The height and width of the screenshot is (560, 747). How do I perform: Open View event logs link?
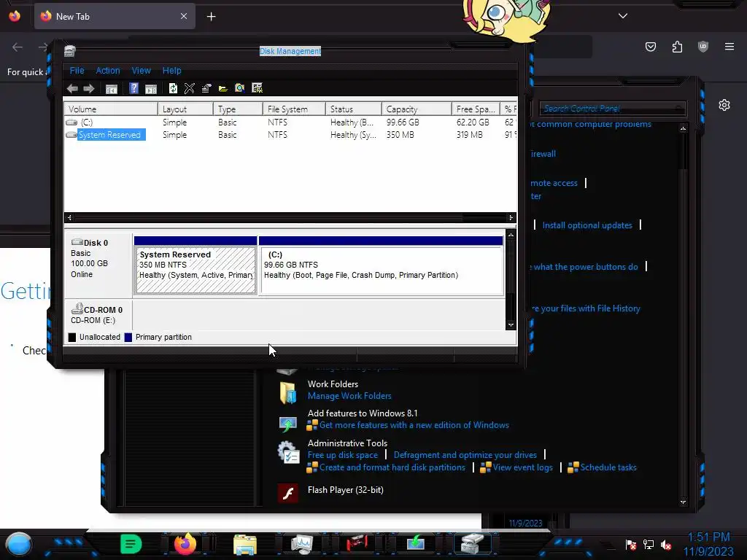[x=522, y=467]
